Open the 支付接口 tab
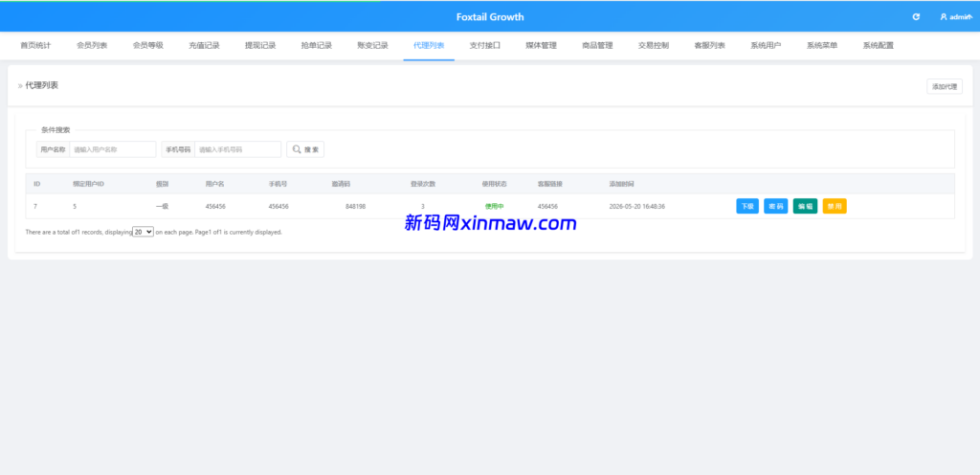Image resolution: width=980 pixels, height=475 pixels. pos(485,46)
